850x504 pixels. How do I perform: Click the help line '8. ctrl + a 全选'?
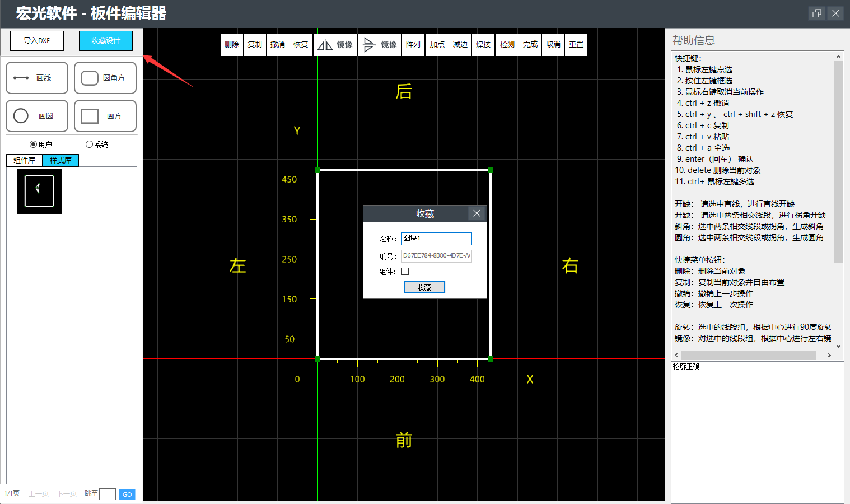coord(703,148)
